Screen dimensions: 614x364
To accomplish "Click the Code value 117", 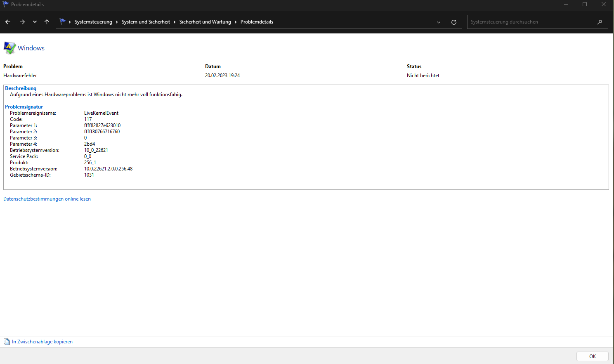I will click(x=88, y=119).
